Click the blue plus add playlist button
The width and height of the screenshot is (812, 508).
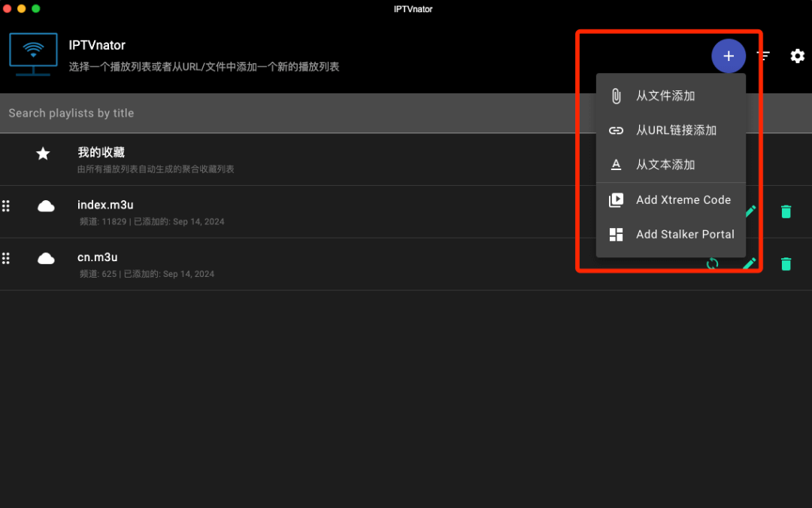(x=728, y=56)
